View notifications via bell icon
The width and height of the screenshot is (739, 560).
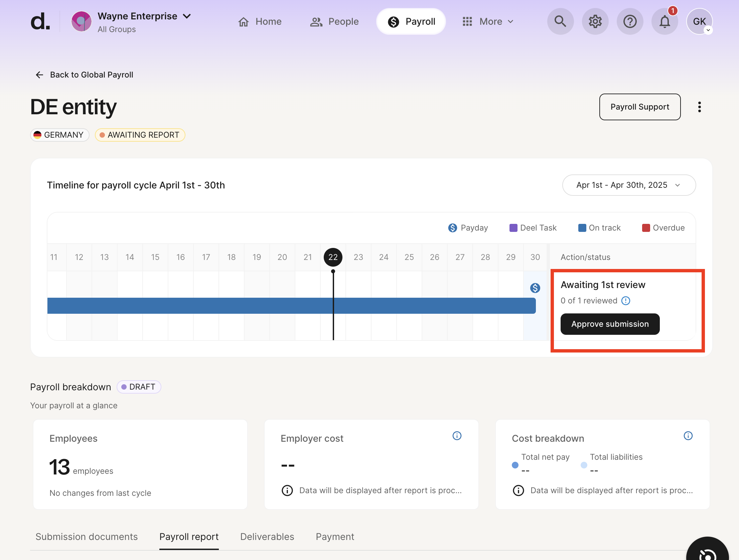point(664,21)
